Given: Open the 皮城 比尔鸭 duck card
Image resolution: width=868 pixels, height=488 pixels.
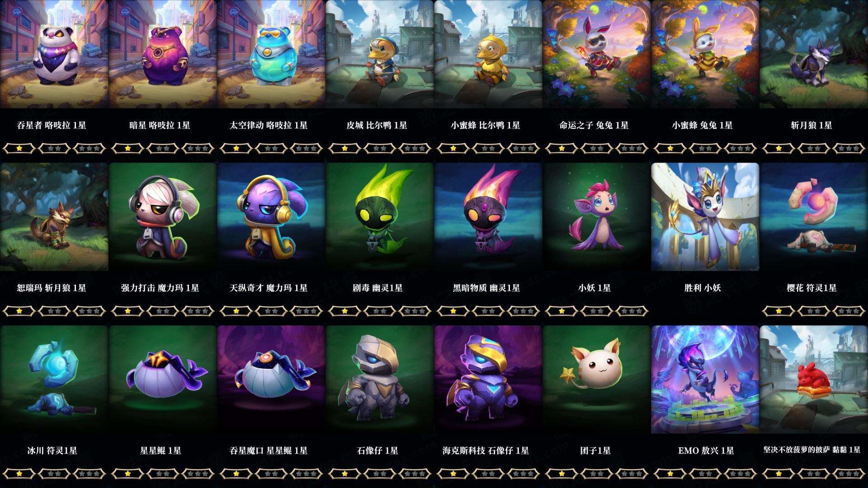Looking at the screenshot, I should pos(380,54).
